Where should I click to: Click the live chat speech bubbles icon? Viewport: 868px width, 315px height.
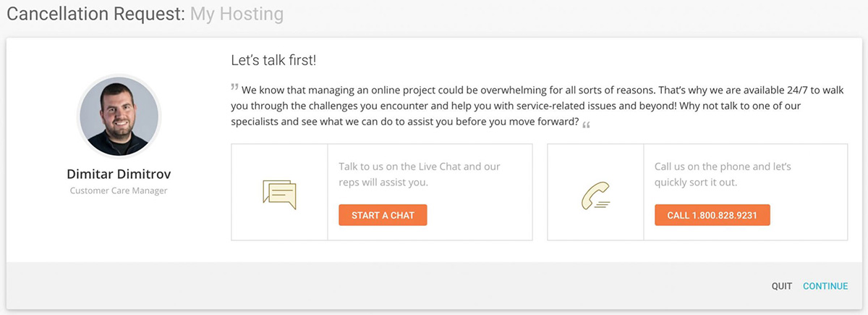click(279, 193)
